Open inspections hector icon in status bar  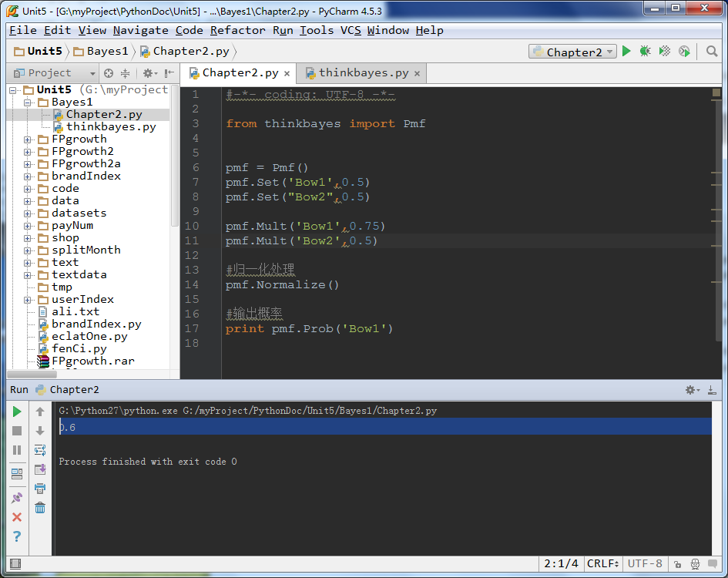click(x=695, y=564)
